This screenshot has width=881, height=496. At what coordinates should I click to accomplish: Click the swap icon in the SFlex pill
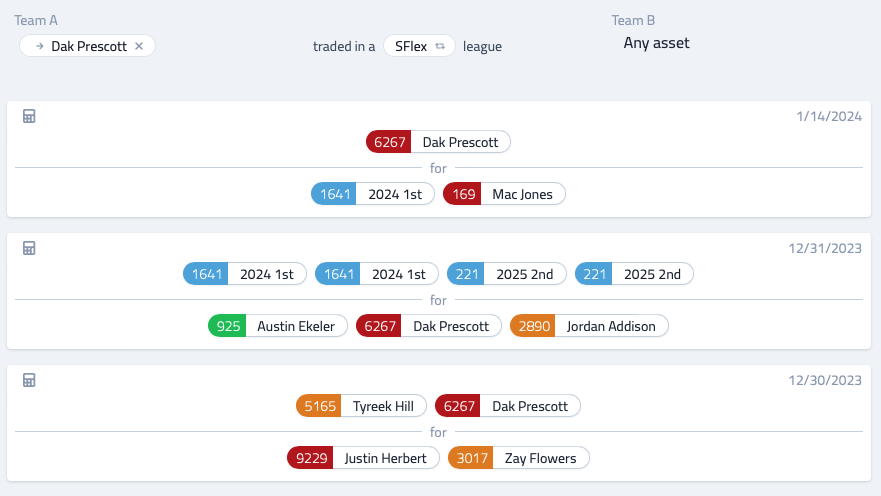[440, 46]
